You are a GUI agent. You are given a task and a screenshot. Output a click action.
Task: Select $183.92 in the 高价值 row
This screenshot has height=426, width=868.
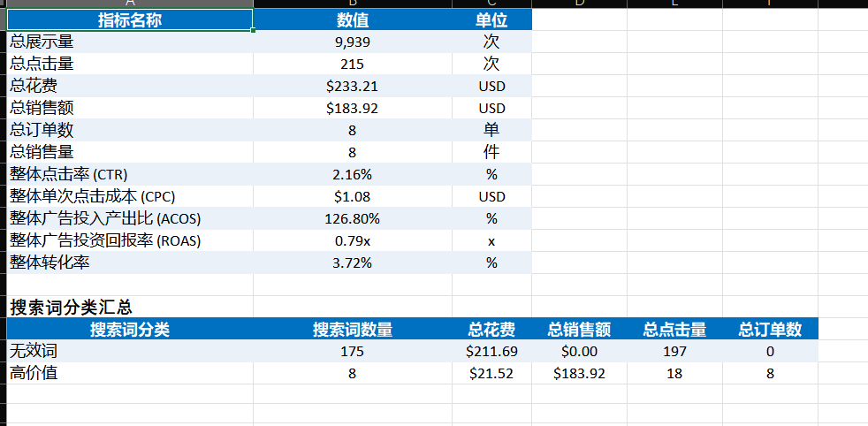tap(579, 374)
